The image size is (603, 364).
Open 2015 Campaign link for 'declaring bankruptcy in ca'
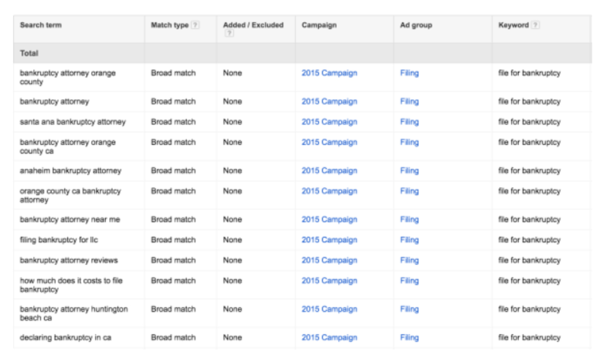[329, 338]
